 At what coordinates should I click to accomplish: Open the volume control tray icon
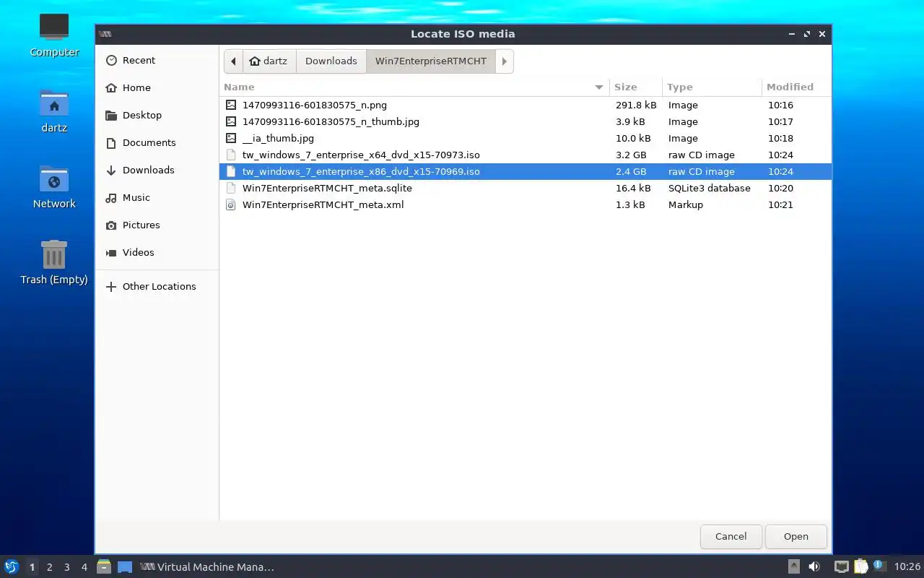[x=814, y=567]
